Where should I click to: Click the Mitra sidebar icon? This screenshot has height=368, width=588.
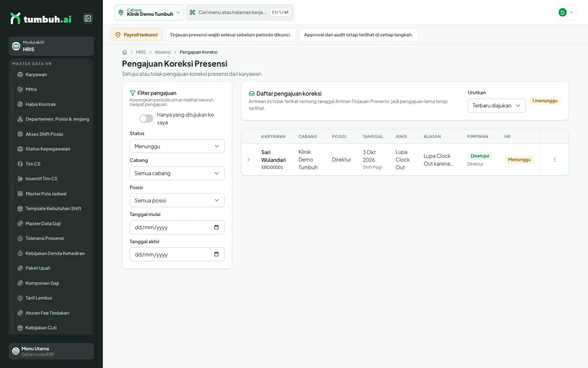tap(20, 89)
